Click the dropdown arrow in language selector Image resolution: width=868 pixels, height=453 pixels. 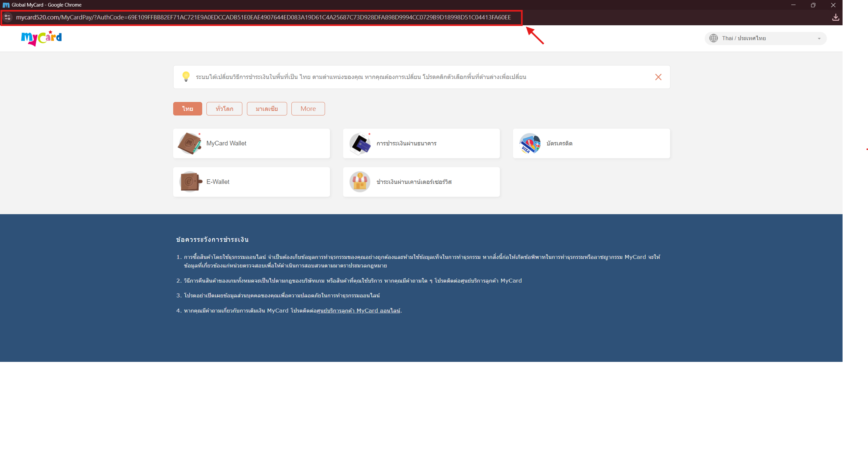[x=819, y=39]
